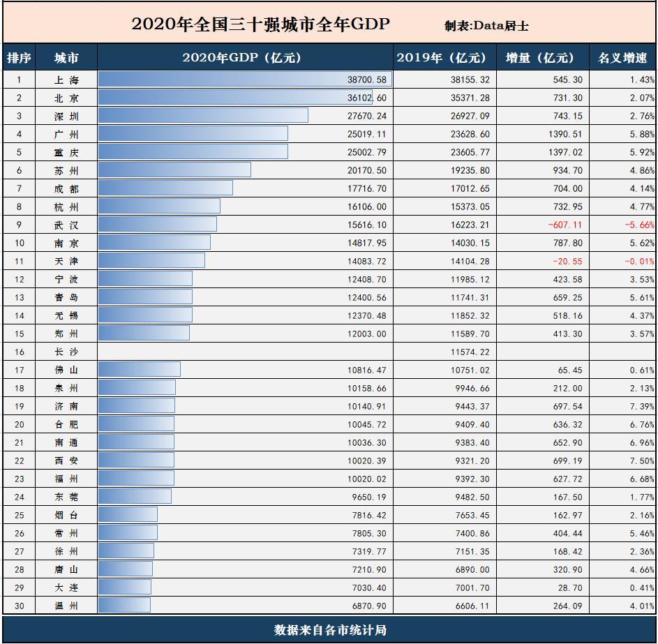Select city cell '深圳'
Screen dimensions: 658x644
pos(66,117)
